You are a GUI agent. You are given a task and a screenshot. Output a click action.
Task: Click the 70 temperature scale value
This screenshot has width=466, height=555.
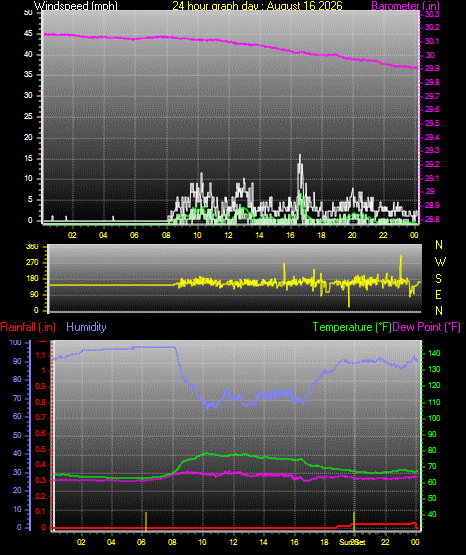(432, 467)
